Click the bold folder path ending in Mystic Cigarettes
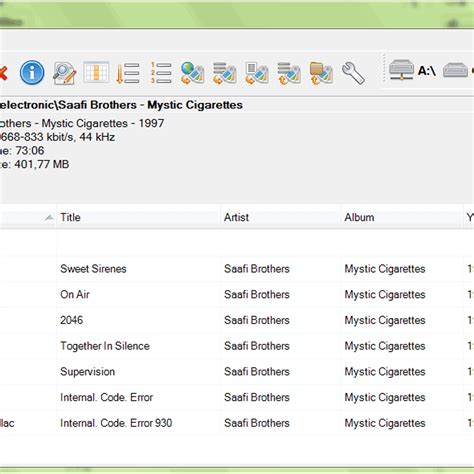This screenshot has height=474, width=474. click(121, 105)
